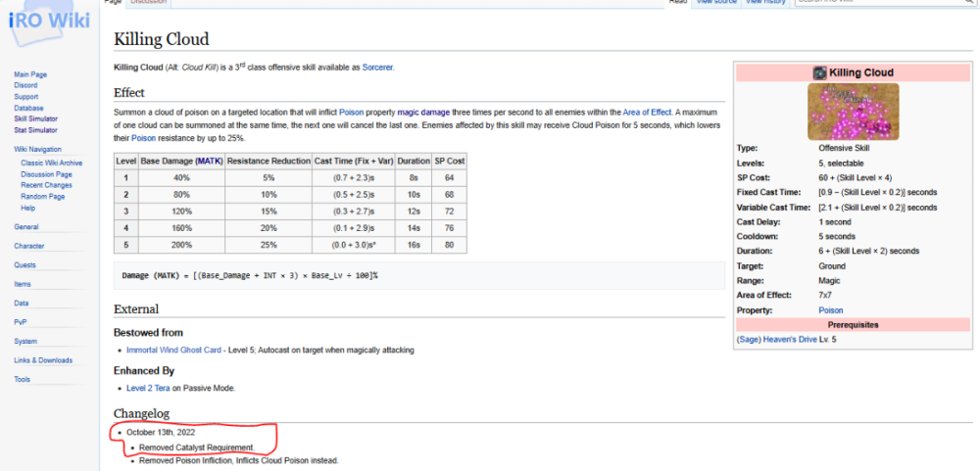Expand the General sidebar section
980x471 pixels.
click(26, 226)
